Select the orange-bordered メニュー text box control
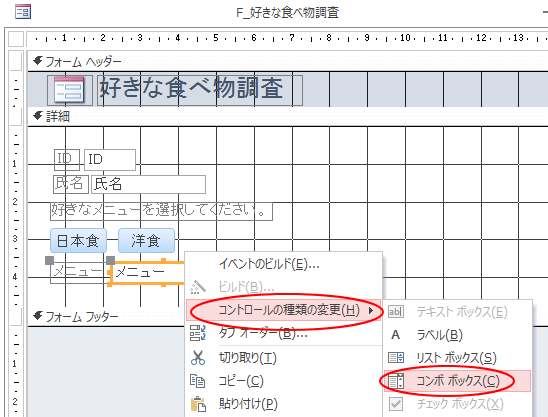 147,273
